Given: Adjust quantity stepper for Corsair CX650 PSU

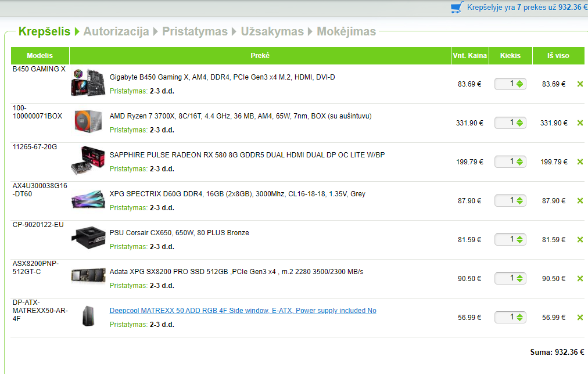Looking at the screenshot, I should coord(519,239).
